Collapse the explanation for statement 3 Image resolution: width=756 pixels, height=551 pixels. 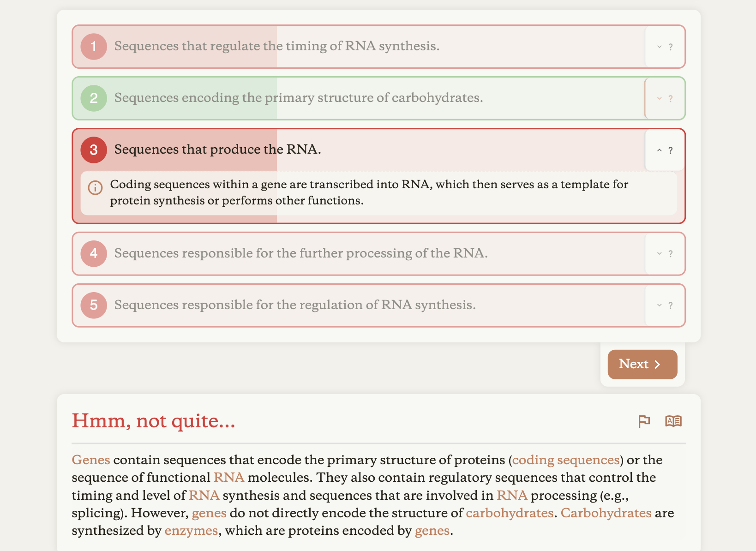click(659, 150)
